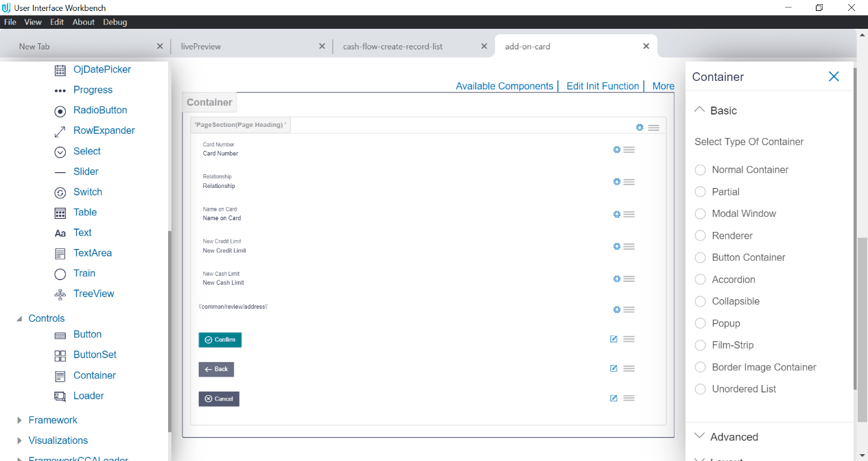Image resolution: width=868 pixels, height=461 pixels.
Task: Select the Loader control icon
Action: 60,396
